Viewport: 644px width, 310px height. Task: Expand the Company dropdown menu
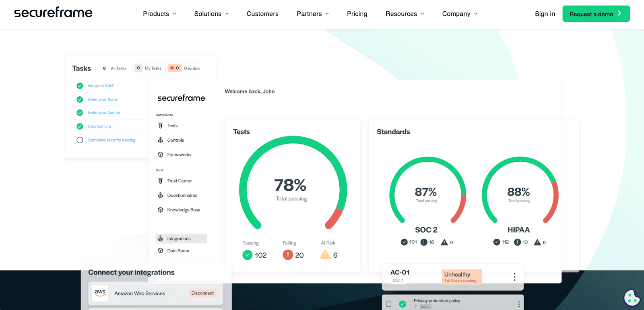[460, 14]
